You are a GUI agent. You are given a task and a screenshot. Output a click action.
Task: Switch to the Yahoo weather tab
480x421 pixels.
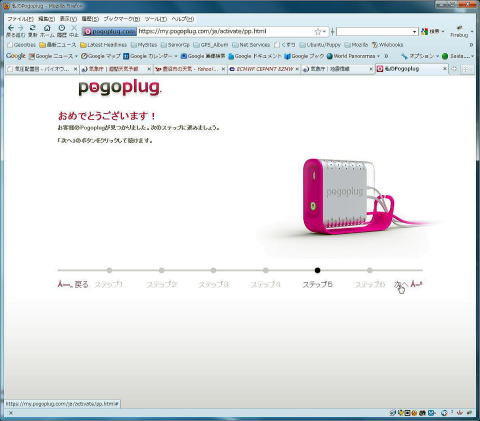pos(190,69)
